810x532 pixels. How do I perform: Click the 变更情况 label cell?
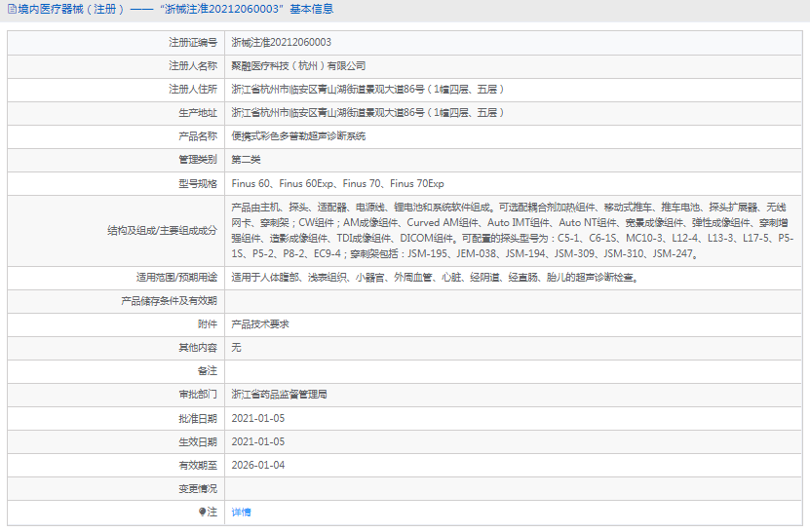(x=116, y=488)
